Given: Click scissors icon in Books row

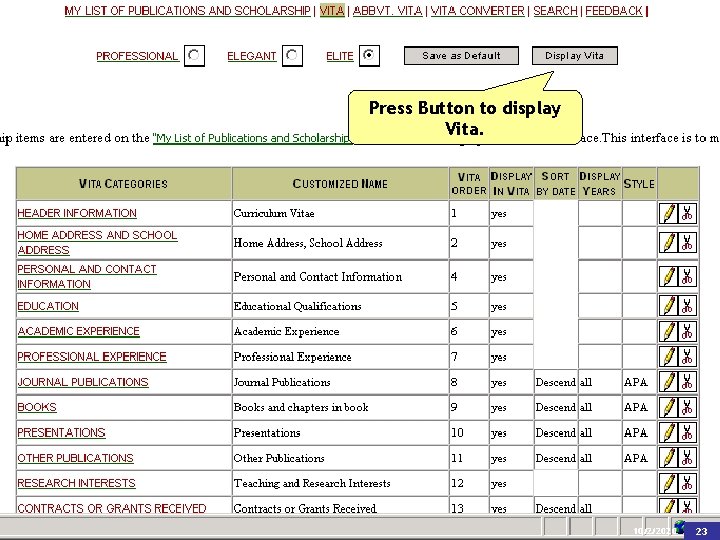Looking at the screenshot, I should pos(687,407).
